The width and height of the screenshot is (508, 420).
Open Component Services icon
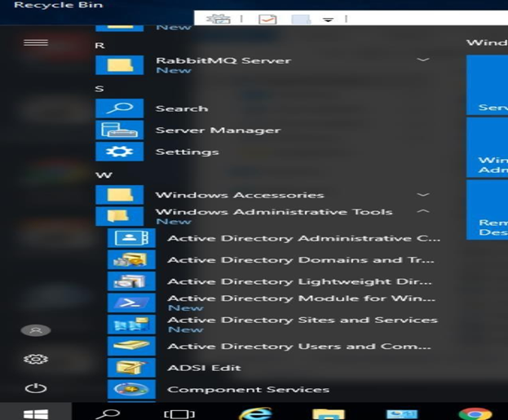coord(130,389)
